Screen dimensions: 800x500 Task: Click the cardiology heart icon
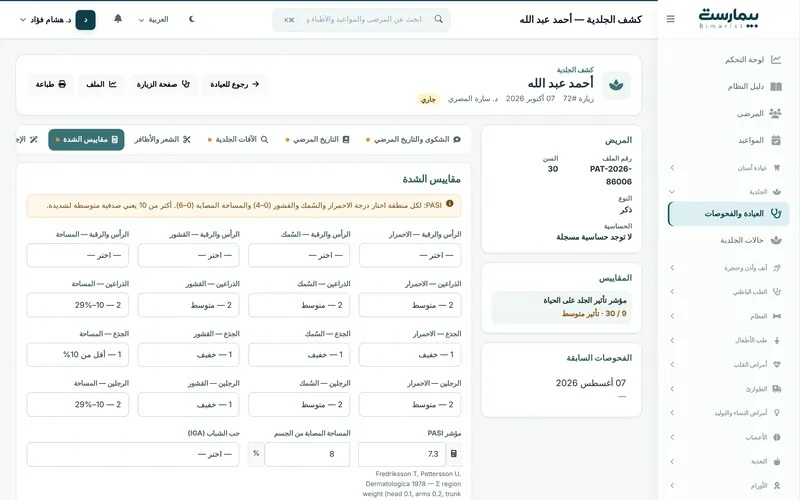pyautogui.click(x=777, y=364)
